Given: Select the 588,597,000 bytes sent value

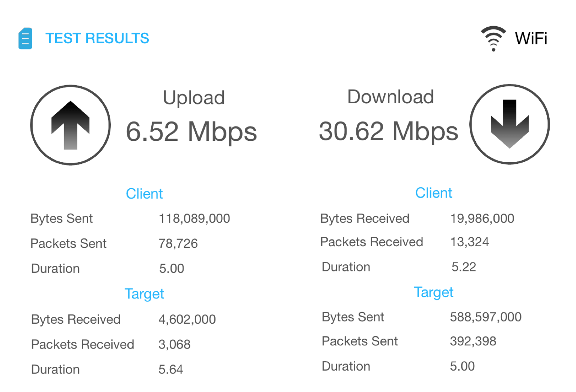Looking at the screenshot, I should point(486,317).
